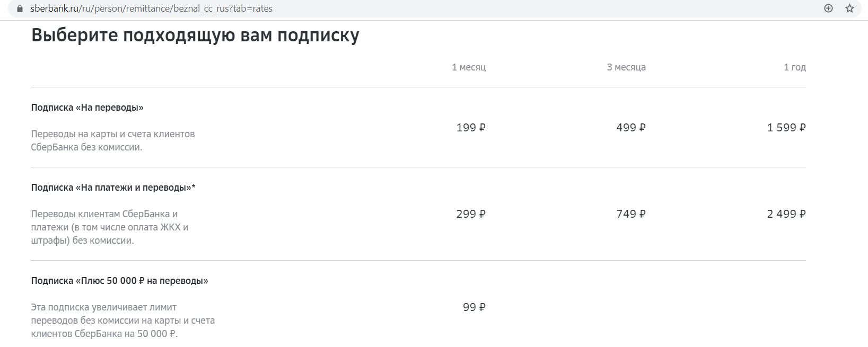Click description about переводы без комиссии на карты
The width and height of the screenshot is (868, 347).
click(x=123, y=321)
